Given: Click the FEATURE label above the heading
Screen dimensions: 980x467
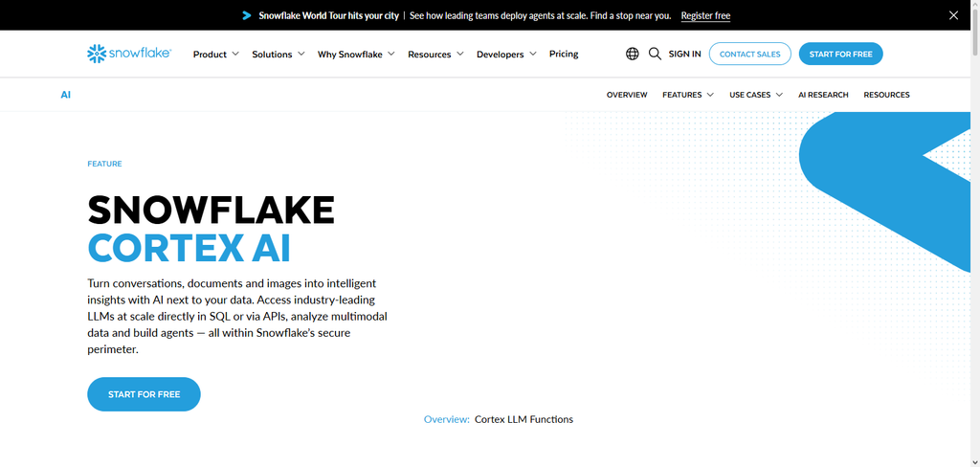Looking at the screenshot, I should point(104,164).
